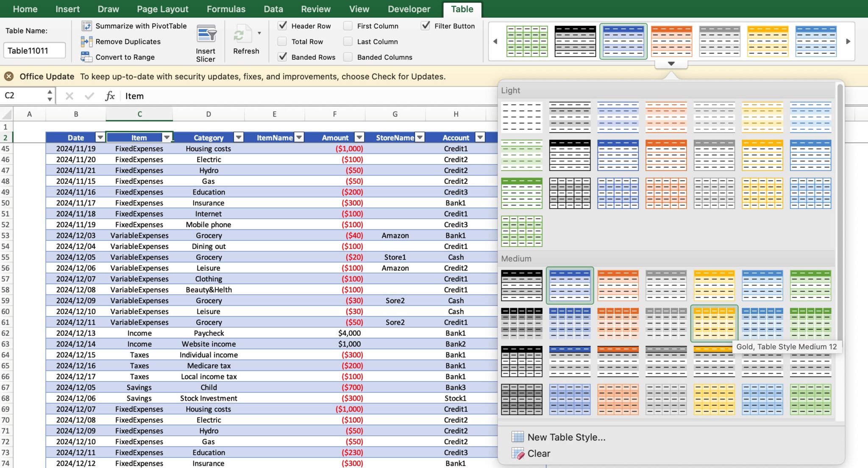Toggle the Banded Rows checkbox
Screen dimensions: 868x468
(x=282, y=57)
